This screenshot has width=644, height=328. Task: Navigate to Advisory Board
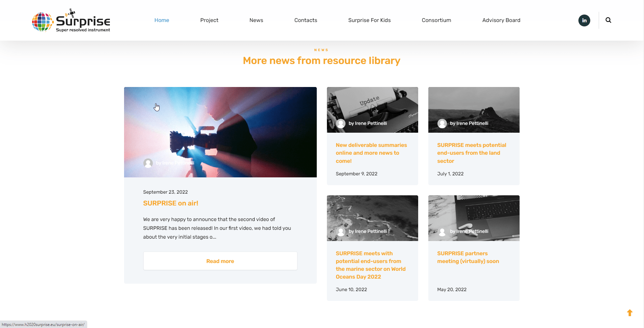501,20
